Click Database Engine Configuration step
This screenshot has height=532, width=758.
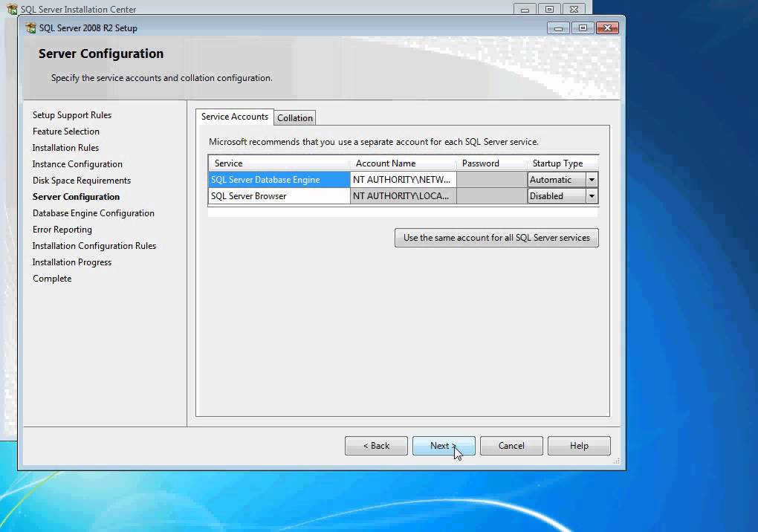tap(94, 213)
